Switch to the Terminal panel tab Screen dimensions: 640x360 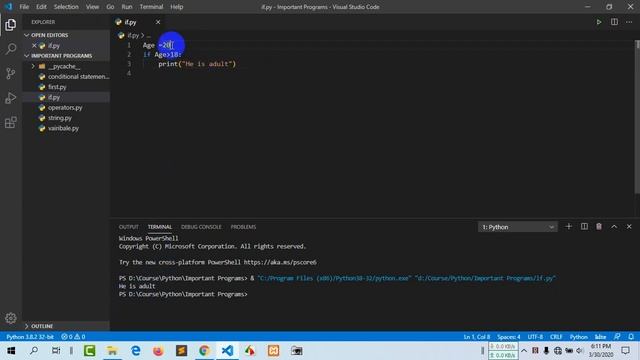coord(160,227)
